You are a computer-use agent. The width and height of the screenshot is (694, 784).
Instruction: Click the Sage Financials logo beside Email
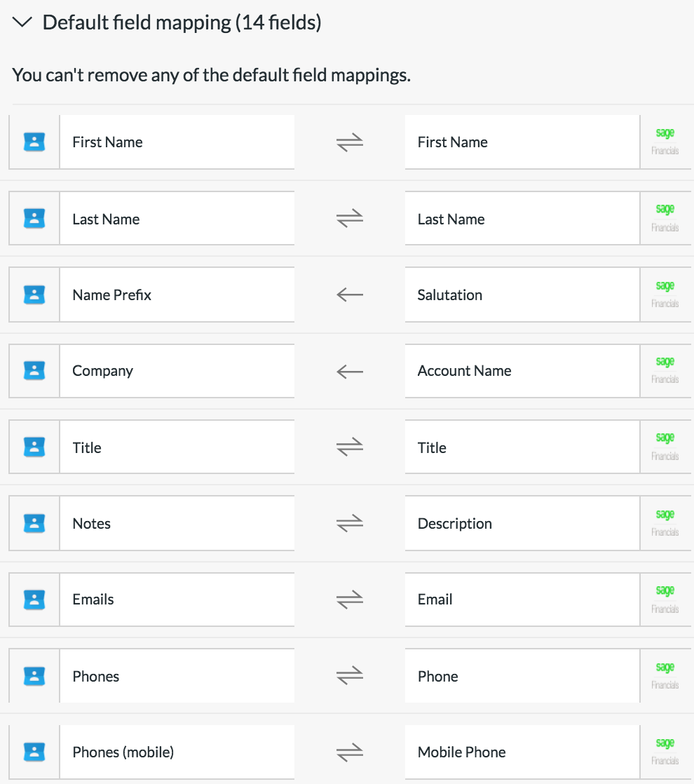coord(665,599)
